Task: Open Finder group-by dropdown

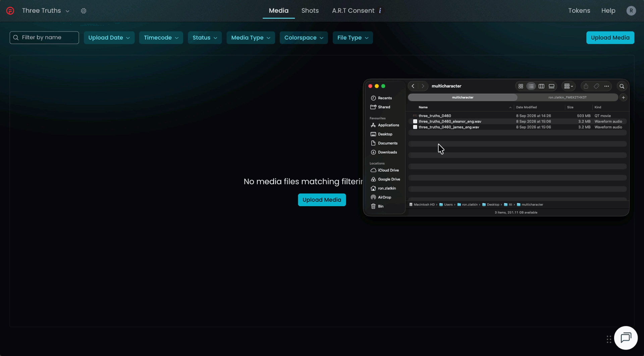Action: [x=569, y=86]
